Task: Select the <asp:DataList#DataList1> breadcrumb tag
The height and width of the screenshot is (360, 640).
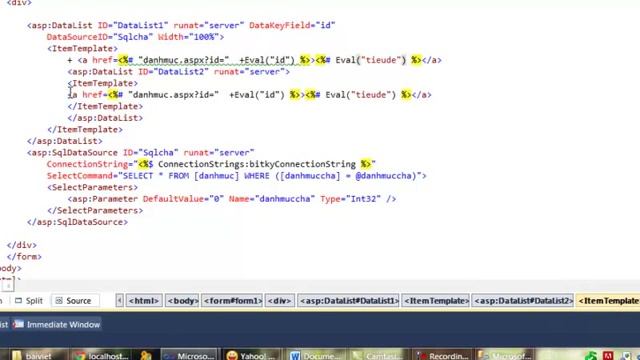Action: click(x=348, y=301)
